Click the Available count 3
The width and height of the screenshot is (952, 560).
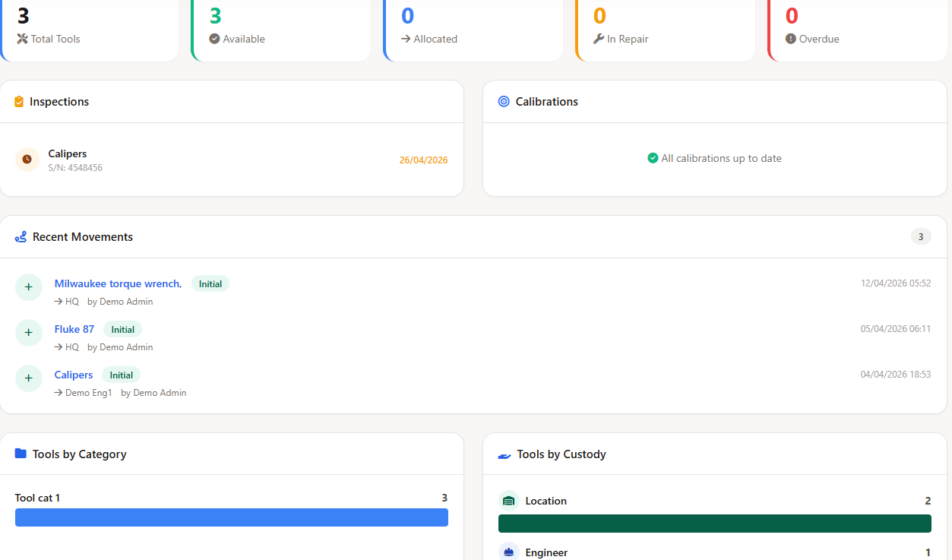pos(216,16)
